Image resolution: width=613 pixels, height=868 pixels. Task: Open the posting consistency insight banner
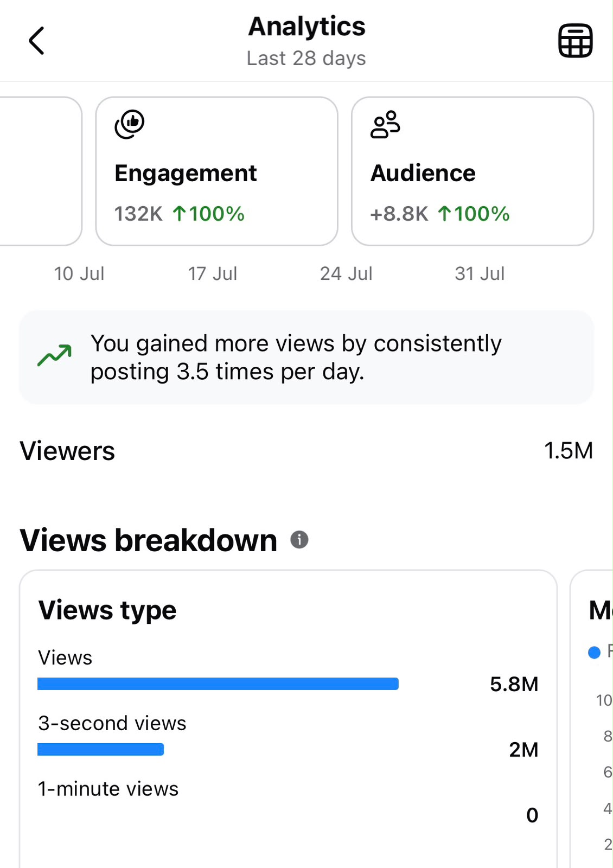coord(306,358)
